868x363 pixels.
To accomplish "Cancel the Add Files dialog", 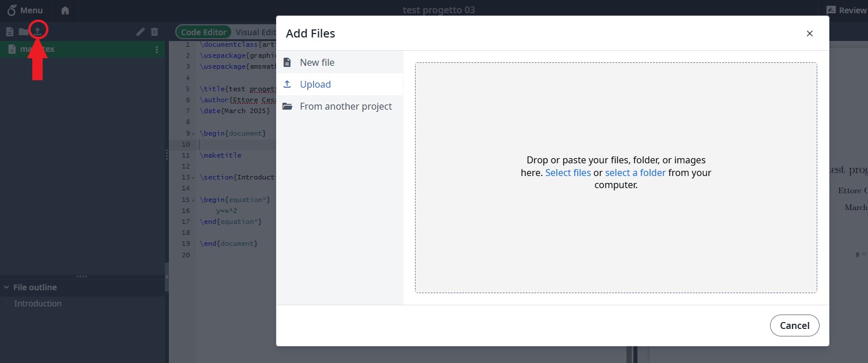I will (794, 325).
